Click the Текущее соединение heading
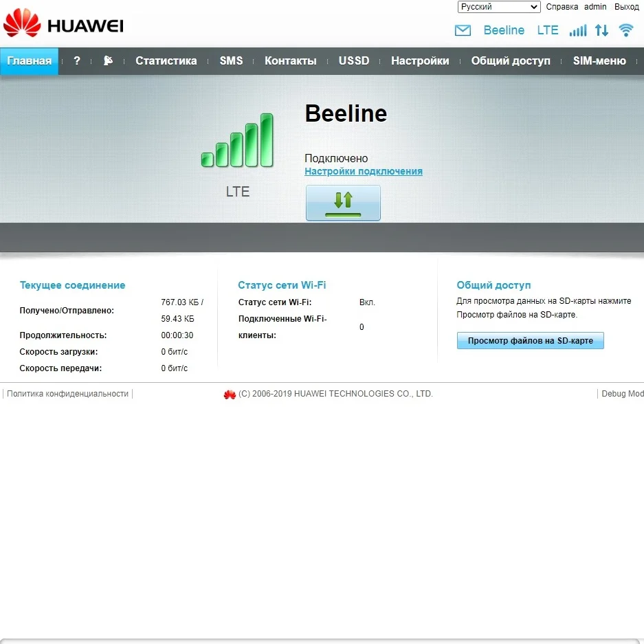Image resolution: width=644 pixels, height=644 pixels. pyautogui.click(x=72, y=285)
